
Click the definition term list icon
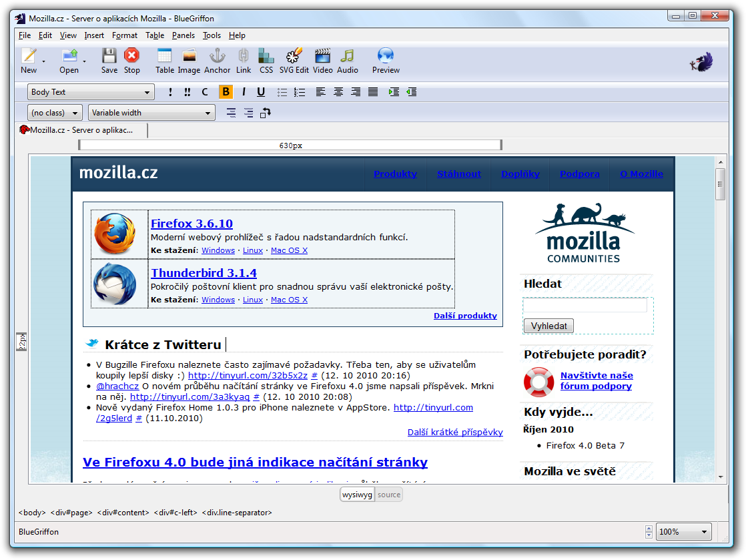(232, 113)
